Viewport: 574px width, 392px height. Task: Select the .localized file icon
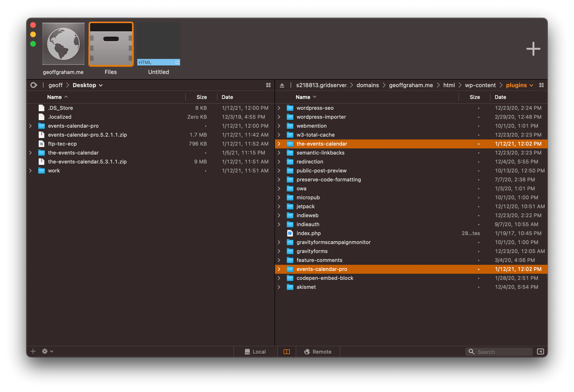(x=42, y=117)
